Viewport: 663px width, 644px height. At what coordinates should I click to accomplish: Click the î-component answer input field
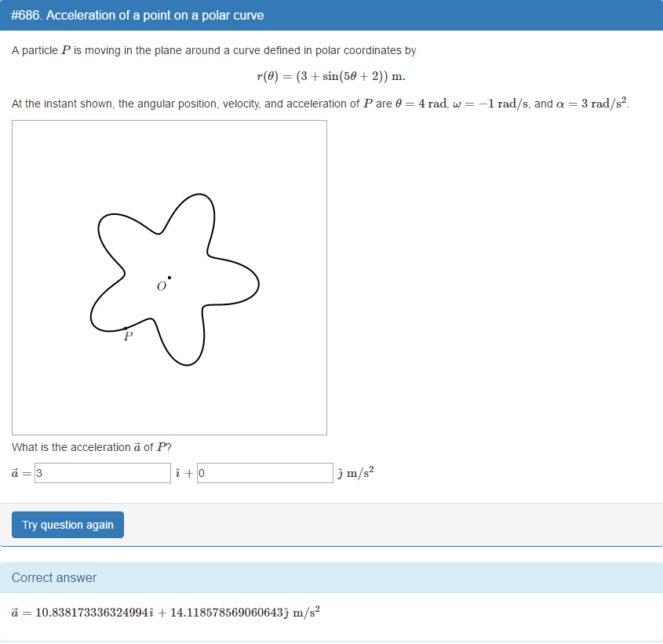(x=102, y=473)
